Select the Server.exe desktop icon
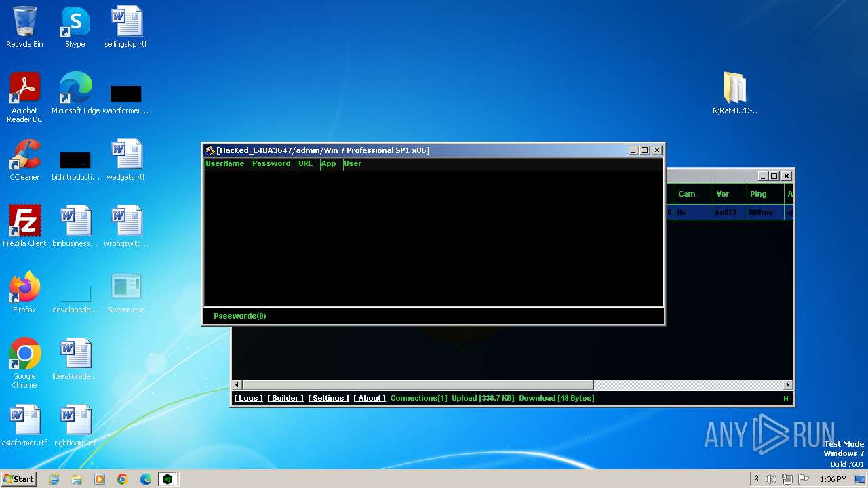The image size is (868, 488). 126,293
